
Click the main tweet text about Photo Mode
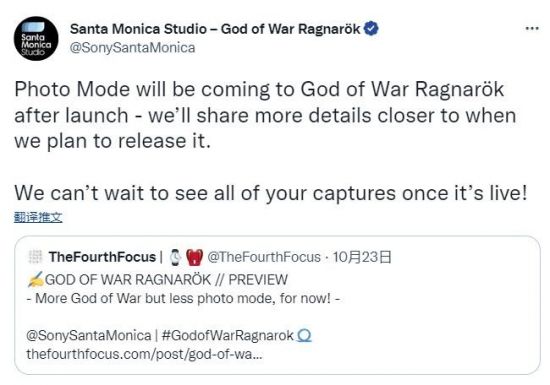tap(270, 141)
